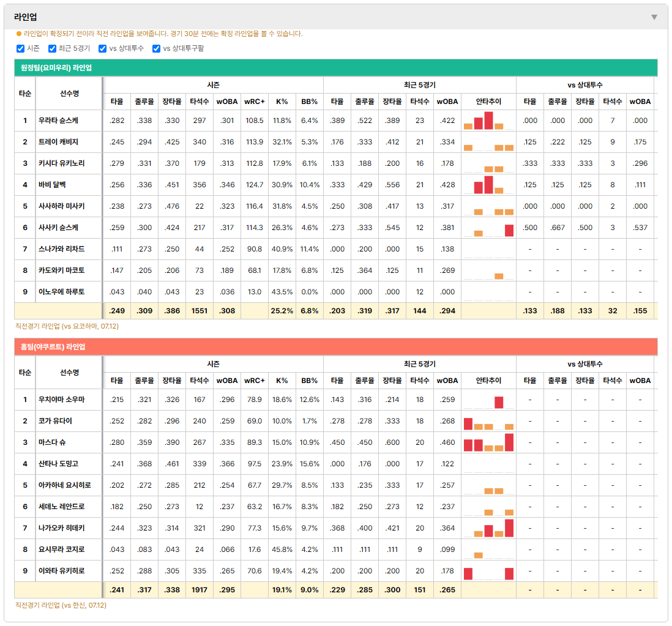Click 직전경기 라인업 (vs 요코하마, 07.12) note

67,326
